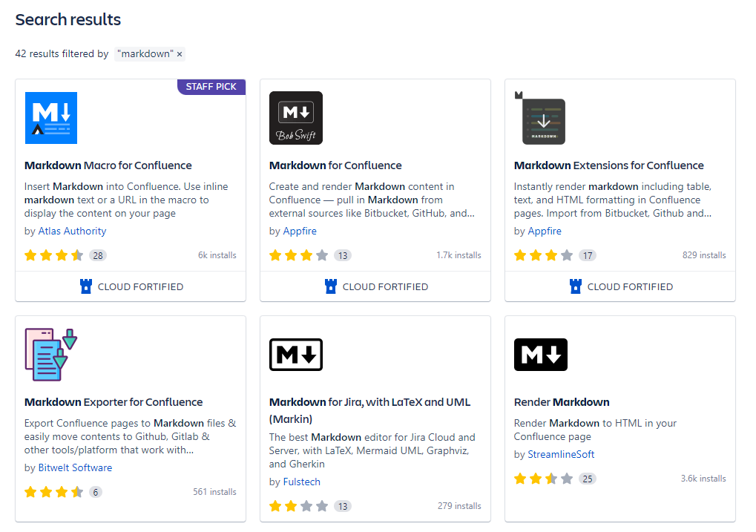Open Markdown Extensions for Confluence title
This screenshot has height=532, width=756.
click(608, 165)
